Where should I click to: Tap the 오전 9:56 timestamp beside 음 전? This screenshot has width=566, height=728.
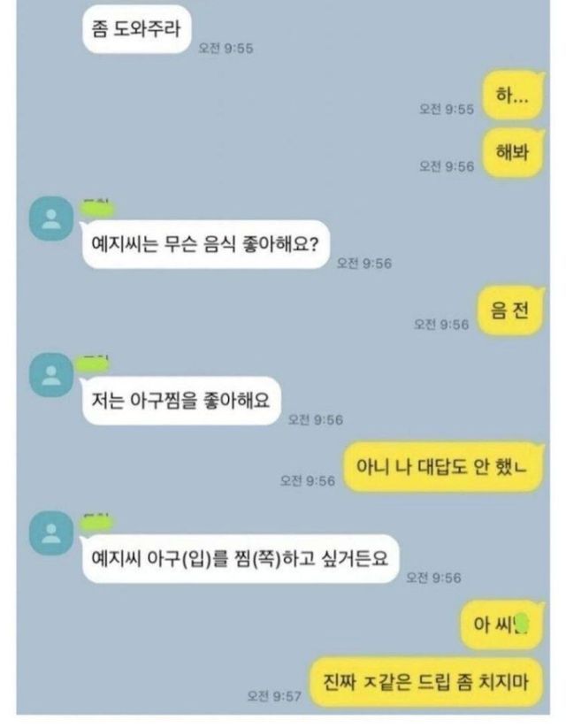point(441,324)
